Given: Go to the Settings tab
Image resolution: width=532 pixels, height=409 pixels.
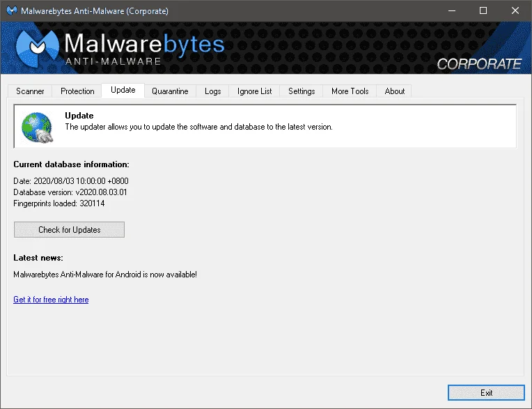Looking at the screenshot, I should [x=302, y=91].
